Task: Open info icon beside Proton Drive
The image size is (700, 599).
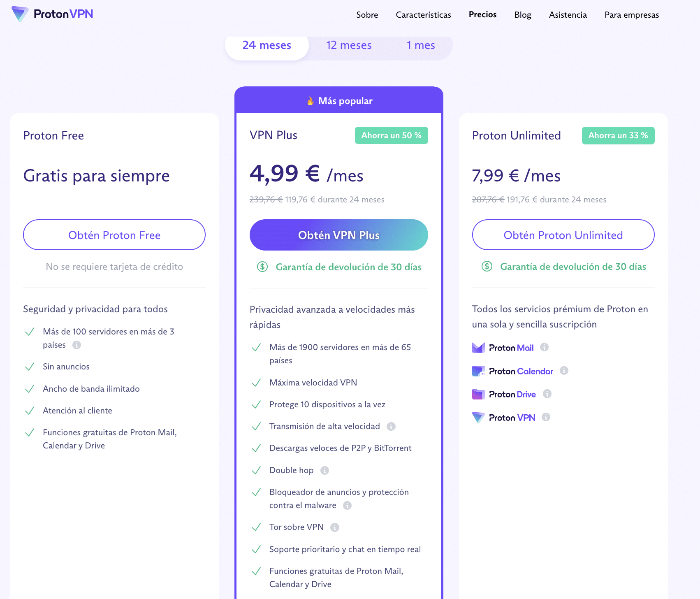Action: (547, 394)
